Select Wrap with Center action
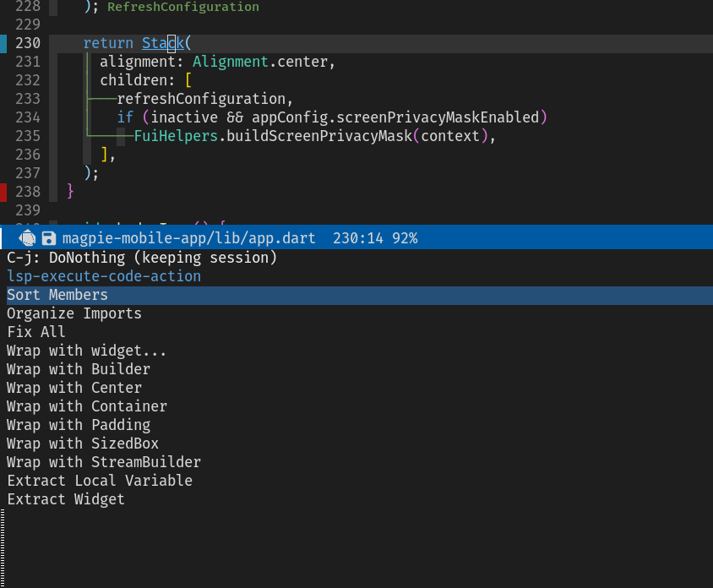This screenshot has width=713, height=588. pos(74,388)
